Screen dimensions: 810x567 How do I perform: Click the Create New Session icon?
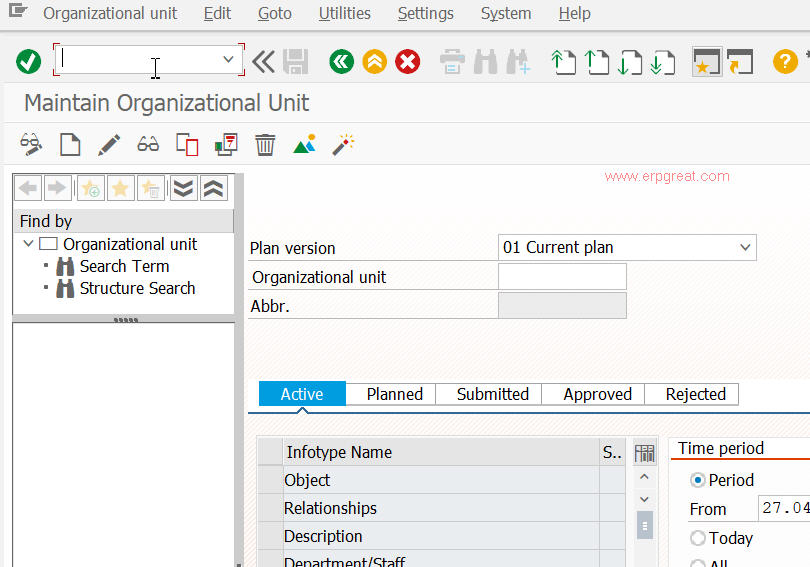707,62
